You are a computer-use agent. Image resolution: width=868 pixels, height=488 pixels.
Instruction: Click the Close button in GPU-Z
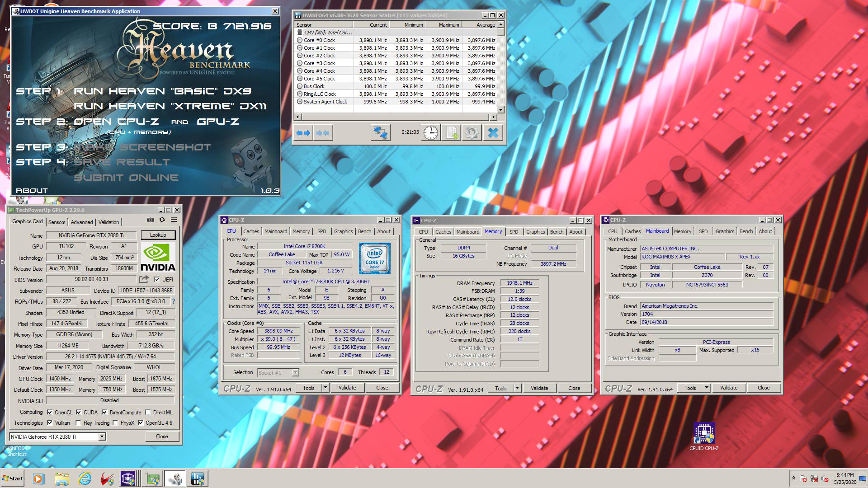click(x=162, y=436)
